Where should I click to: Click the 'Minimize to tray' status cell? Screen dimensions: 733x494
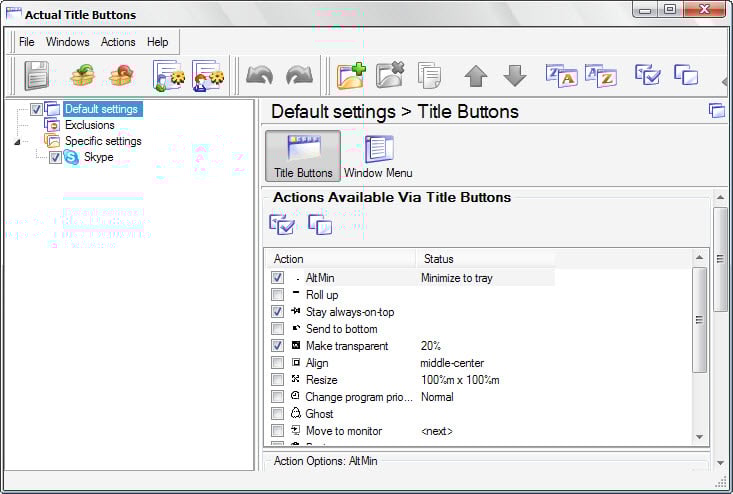coord(457,278)
